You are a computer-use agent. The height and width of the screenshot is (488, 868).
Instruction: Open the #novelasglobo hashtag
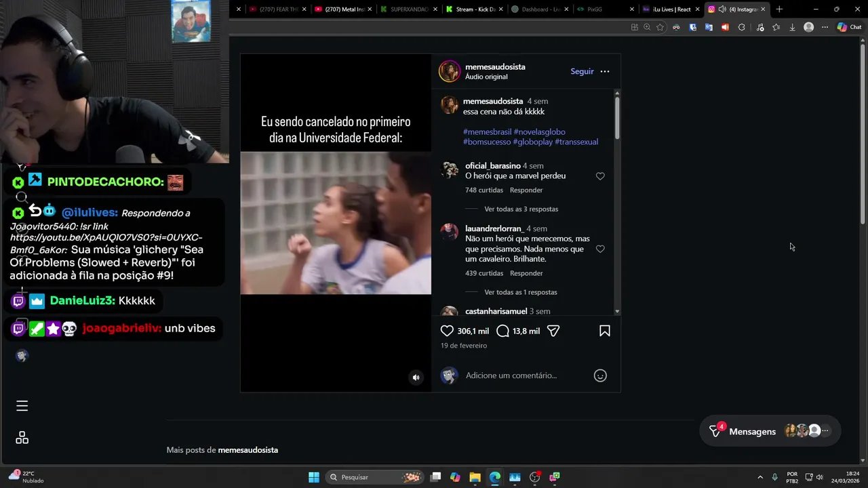coord(539,132)
